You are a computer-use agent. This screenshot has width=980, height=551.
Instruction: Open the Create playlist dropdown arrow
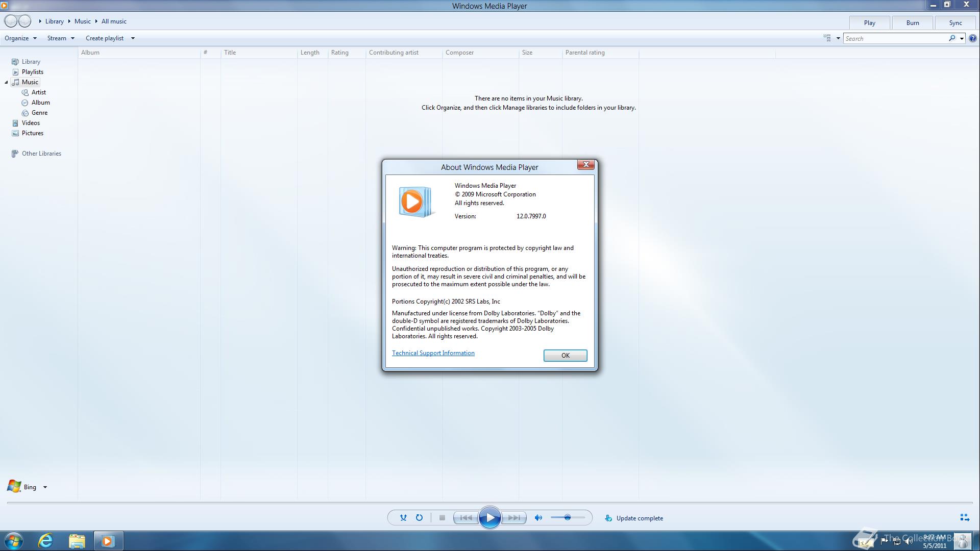pos(133,38)
